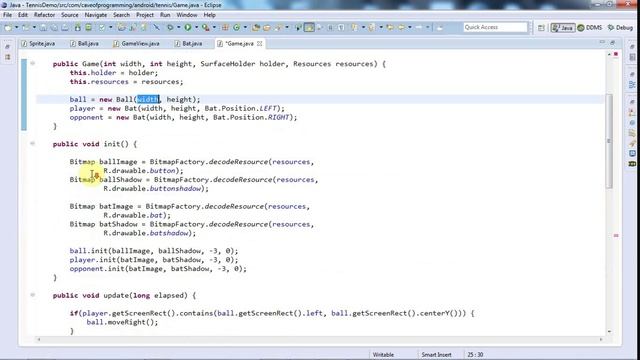Image resolution: width=640 pixels, height=360 pixels.
Task: Click the Search flashlight toolbar icon
Action: pos(278,28)
